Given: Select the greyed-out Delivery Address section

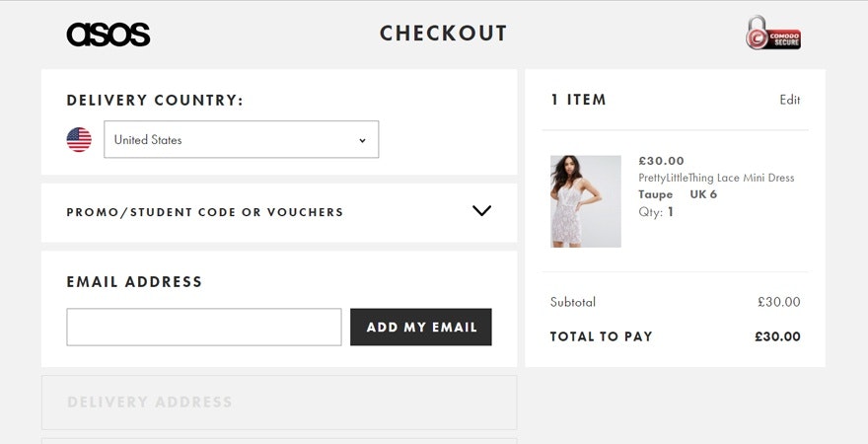Looking at the screenshot, I should click(278, 402).
